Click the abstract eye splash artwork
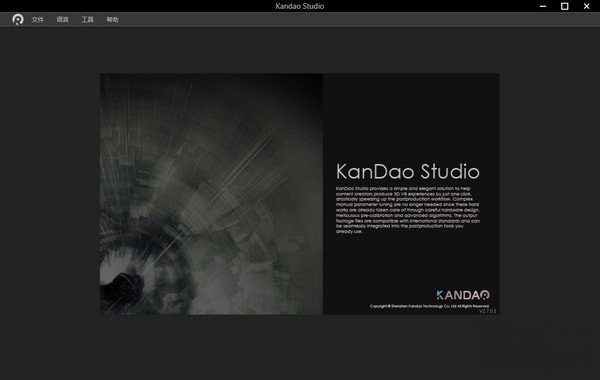Image resolution: width=600 pixels, height=380 pixels. click(x=211, y=194)
